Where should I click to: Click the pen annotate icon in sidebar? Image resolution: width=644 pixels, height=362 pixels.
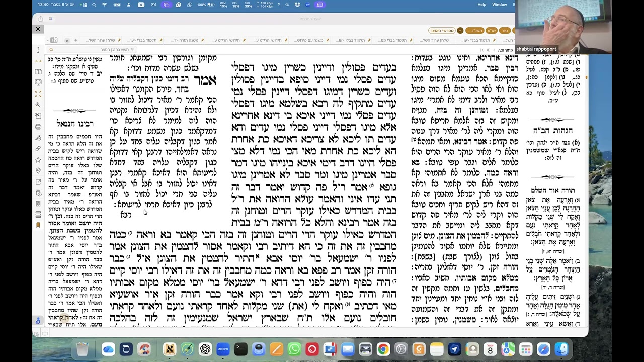point(38,138)
